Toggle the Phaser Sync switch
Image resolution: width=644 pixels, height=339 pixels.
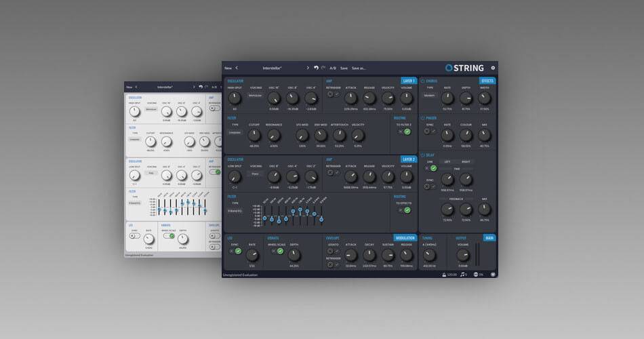[430, 131]
